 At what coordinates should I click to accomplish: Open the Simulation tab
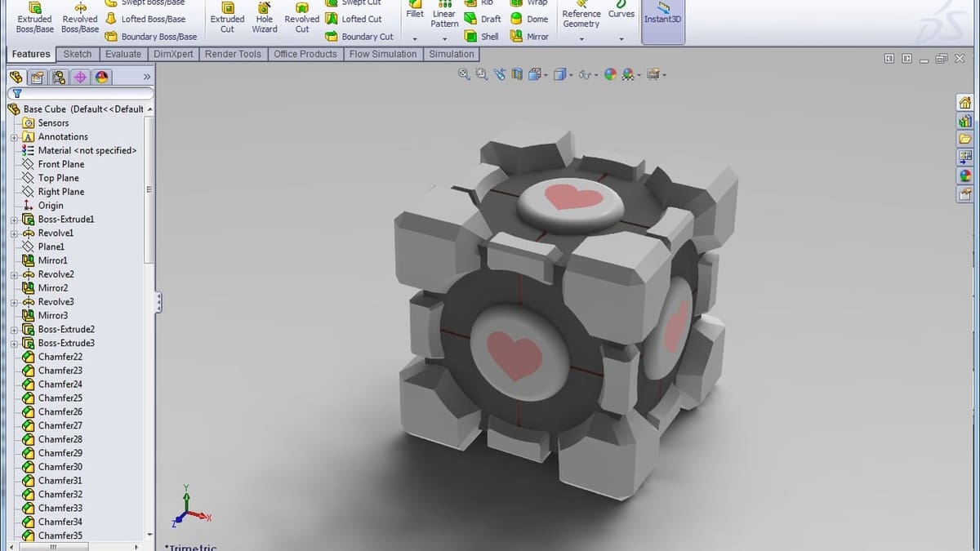click(452, 54)
